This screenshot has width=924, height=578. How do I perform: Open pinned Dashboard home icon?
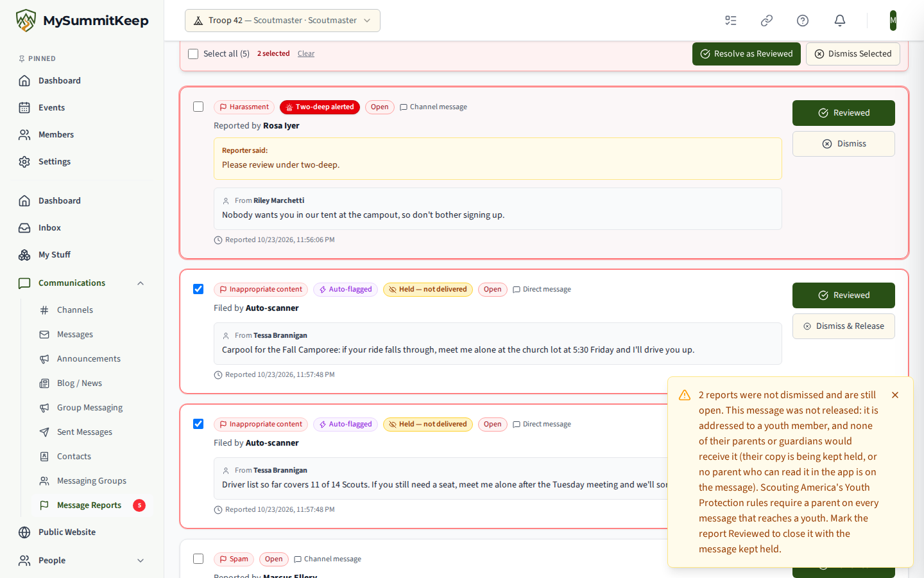point(24,81)
